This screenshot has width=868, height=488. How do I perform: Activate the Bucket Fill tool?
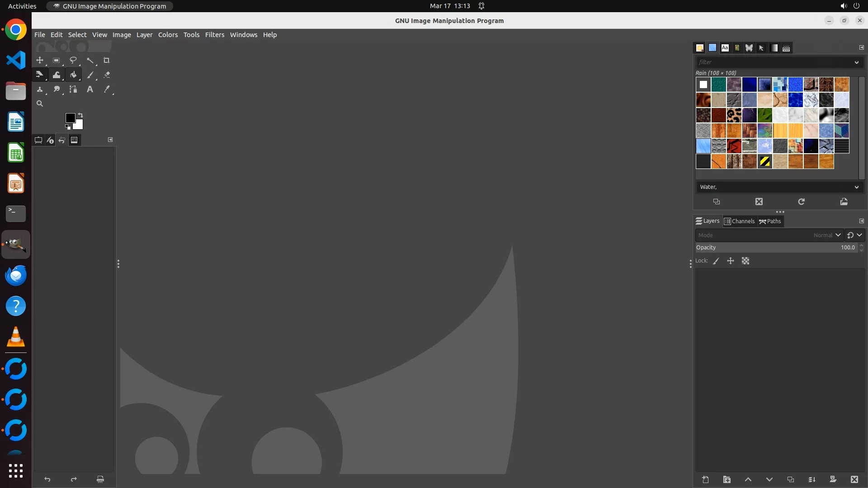tap(73, 75)
